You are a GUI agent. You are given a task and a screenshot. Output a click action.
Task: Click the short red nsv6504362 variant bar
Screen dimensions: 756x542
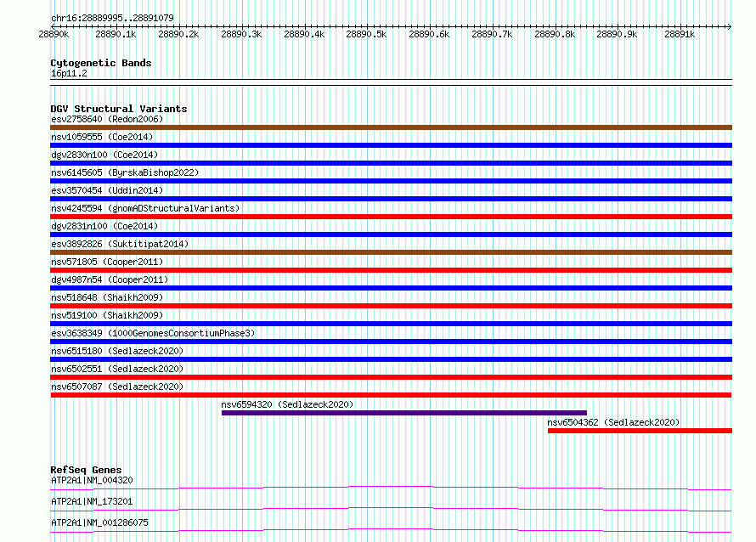pos(640,431)
